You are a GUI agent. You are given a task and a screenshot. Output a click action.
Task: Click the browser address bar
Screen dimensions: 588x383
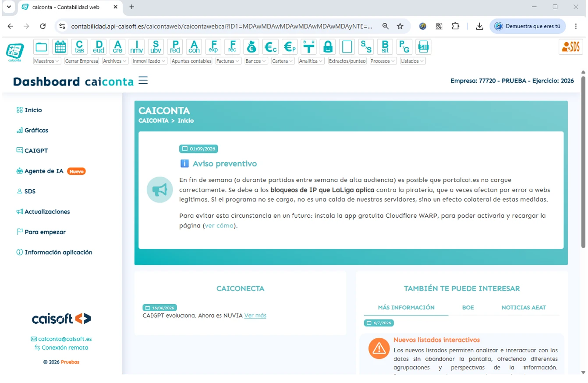tap(222, 26)
